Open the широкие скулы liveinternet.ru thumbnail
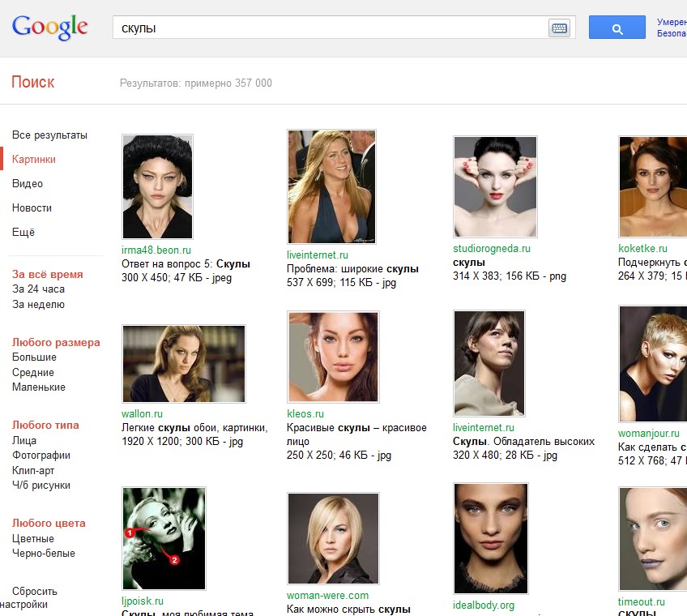Screen dimensions: 687x616 [331, 186]
